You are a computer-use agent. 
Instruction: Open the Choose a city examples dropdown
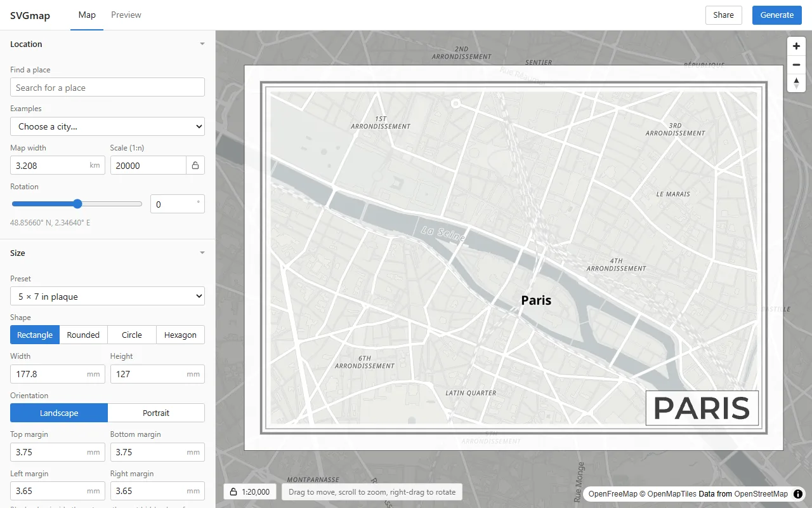point(107,126)
